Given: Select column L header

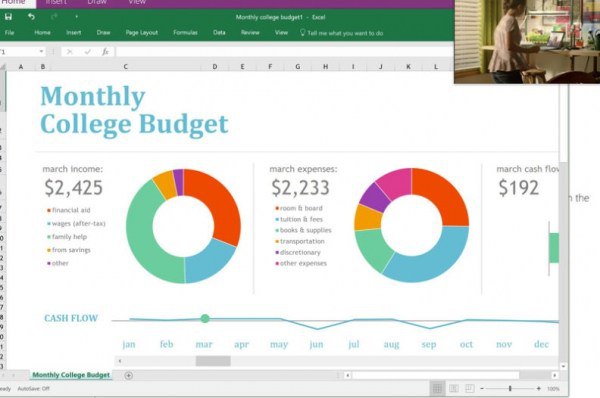Looking at the screenshot, I should 436,67.
